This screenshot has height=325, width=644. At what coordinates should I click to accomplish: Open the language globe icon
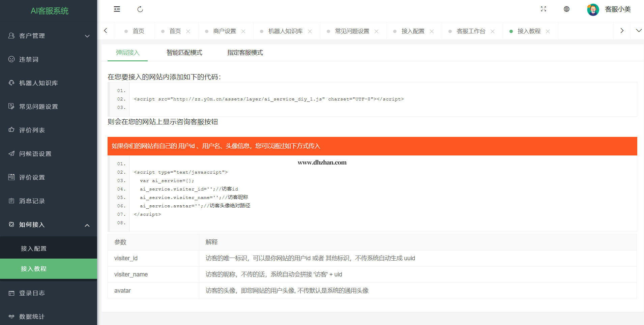[x=566, y=9]
